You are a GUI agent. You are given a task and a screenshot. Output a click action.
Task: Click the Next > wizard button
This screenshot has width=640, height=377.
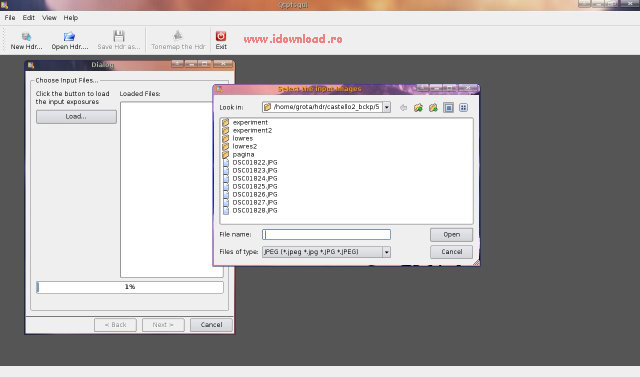point(163,325)
